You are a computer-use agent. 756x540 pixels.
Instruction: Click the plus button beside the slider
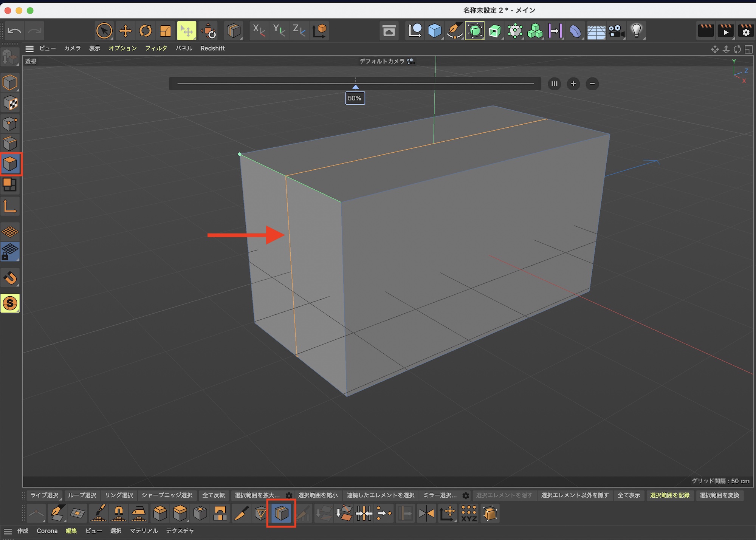573,84
